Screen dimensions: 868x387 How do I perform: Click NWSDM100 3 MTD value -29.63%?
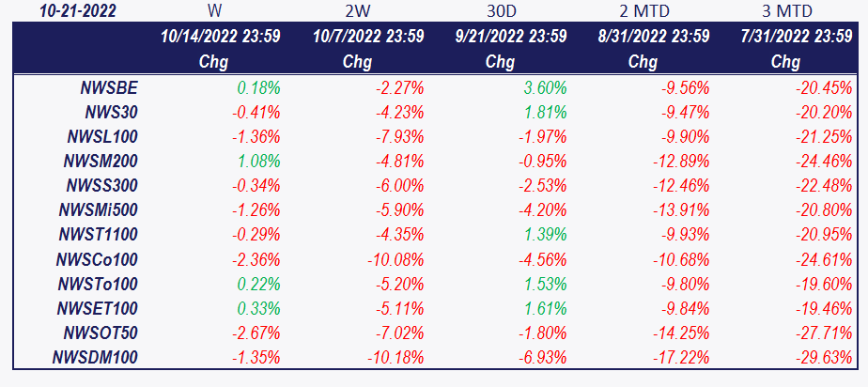pos(824,357)
